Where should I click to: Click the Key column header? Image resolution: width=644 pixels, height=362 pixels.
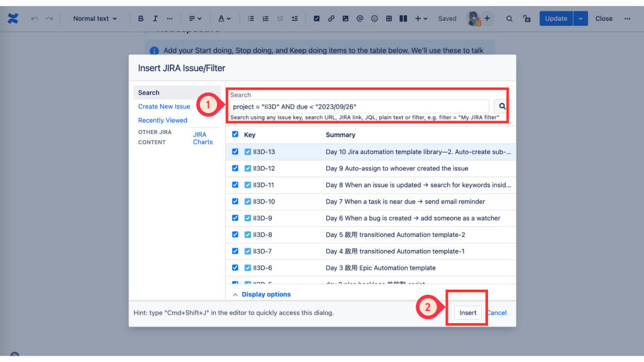coord(250,134)
